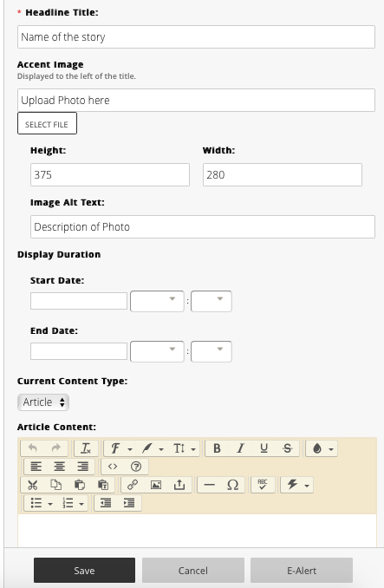Insert special character with Omega icon
The image size is (384, 588).
coord(232,485)
